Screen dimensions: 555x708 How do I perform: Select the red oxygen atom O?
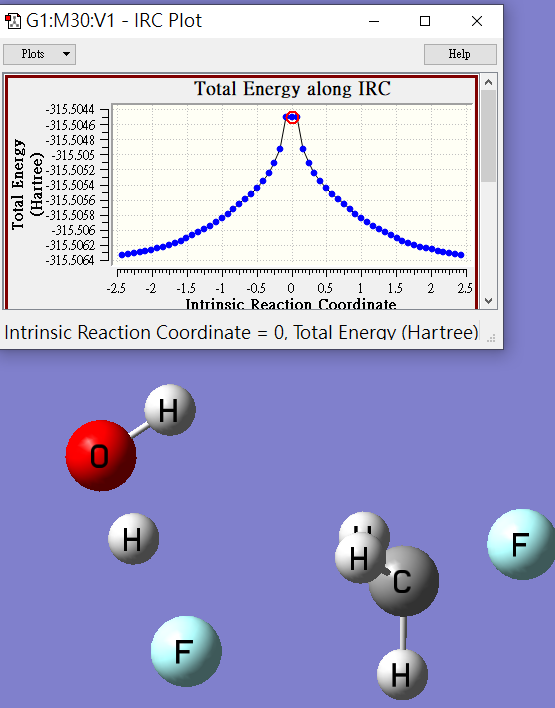101,455
